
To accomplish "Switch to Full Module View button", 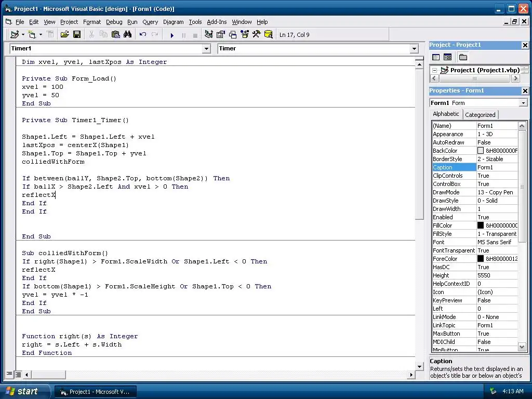I will tap(18, 374).
